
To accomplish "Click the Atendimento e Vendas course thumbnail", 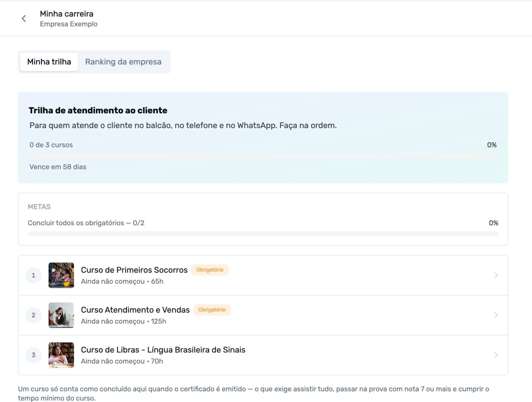I will tap(61, 315).
